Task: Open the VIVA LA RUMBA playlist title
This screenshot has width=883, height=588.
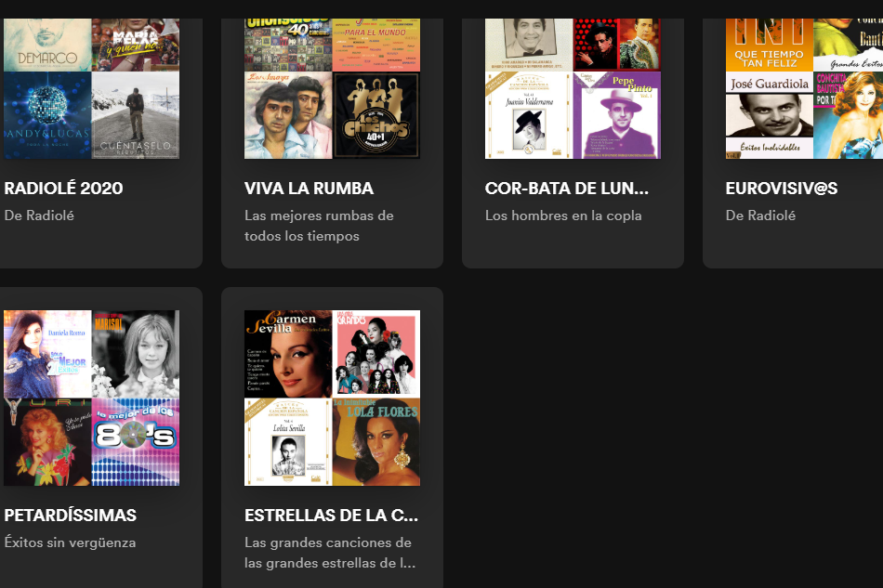Action: pyautogui.click(x=309, y=189)
